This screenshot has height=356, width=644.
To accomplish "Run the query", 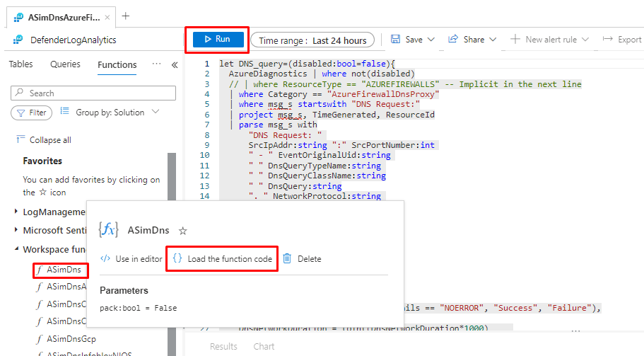I will click(216, 40).
